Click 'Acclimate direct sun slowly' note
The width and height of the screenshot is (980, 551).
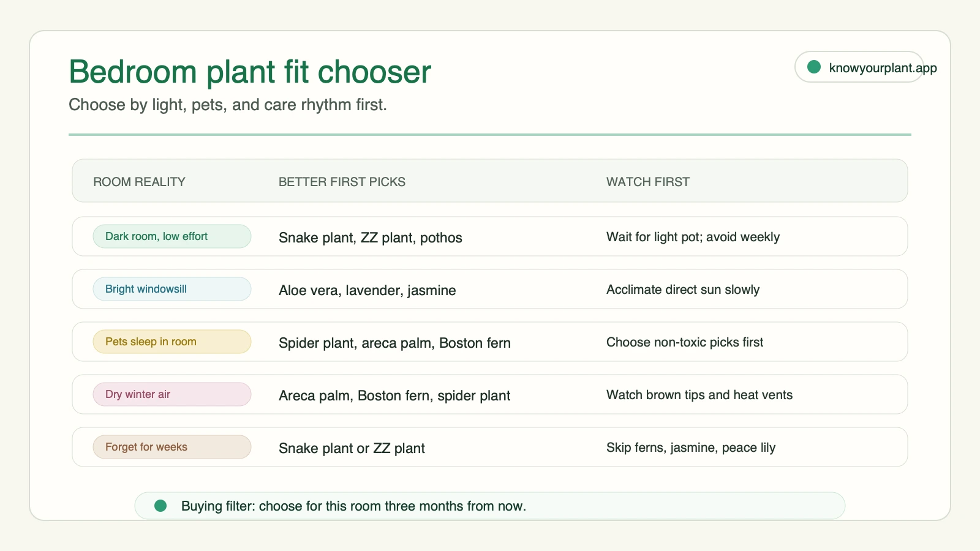pyautogui.click(x=683, y=290)
